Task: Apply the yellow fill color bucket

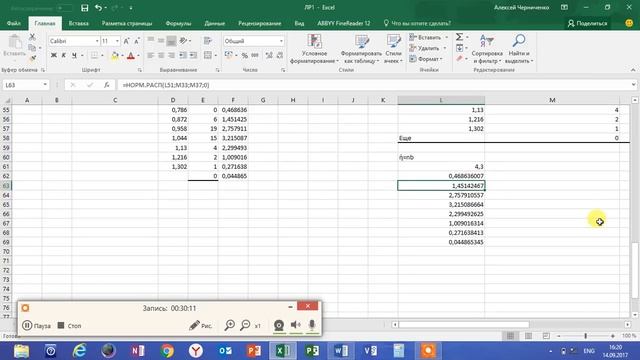Action: (115, 55)
